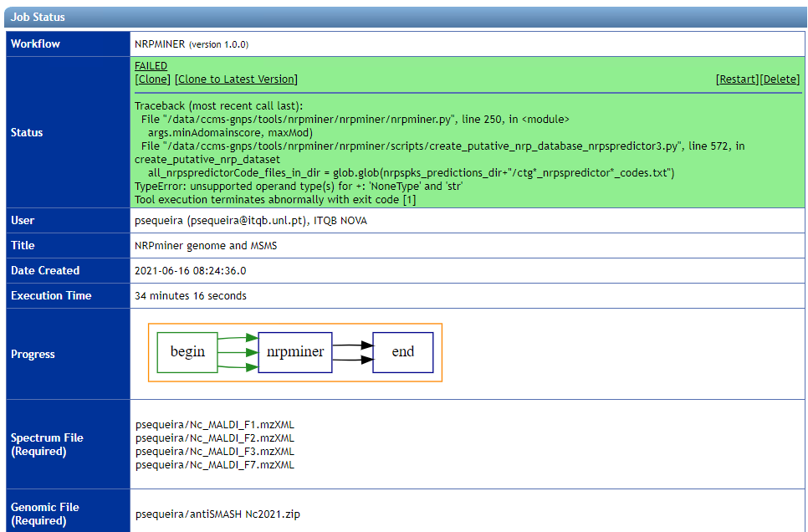Select the Nc_MALDI_F2.mzXML file entry
This screenshot has height=532, width=808.
click(x=215, y=438)
